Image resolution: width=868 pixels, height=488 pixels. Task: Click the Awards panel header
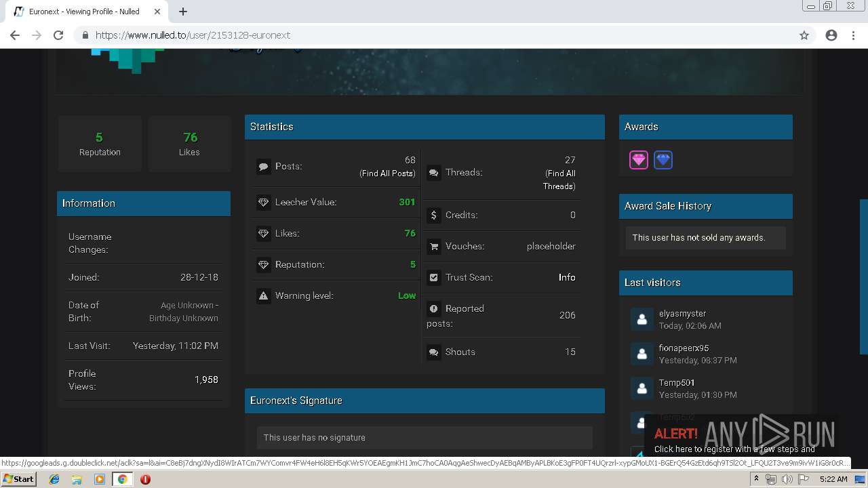point(705,127)
